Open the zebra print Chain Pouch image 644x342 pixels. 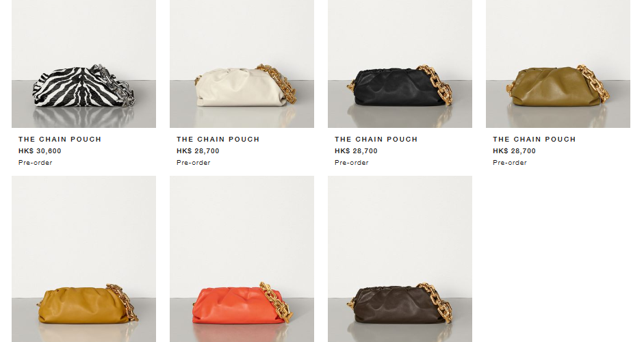83,64
